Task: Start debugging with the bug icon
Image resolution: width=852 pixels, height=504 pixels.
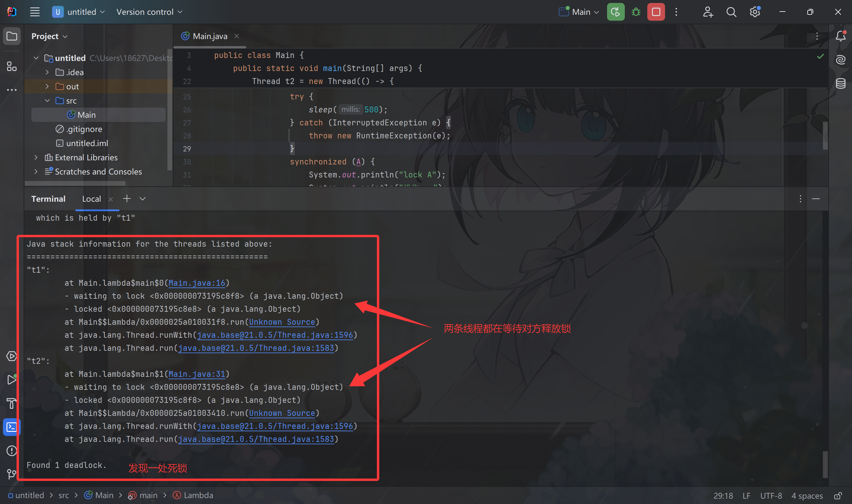Action: [636, 12]
